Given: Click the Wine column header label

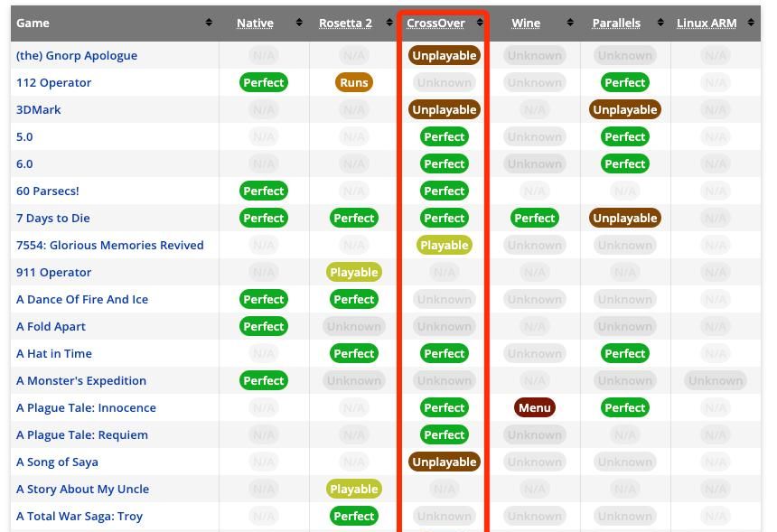Looking at the screenshot, I should click(x=526, y=23).
